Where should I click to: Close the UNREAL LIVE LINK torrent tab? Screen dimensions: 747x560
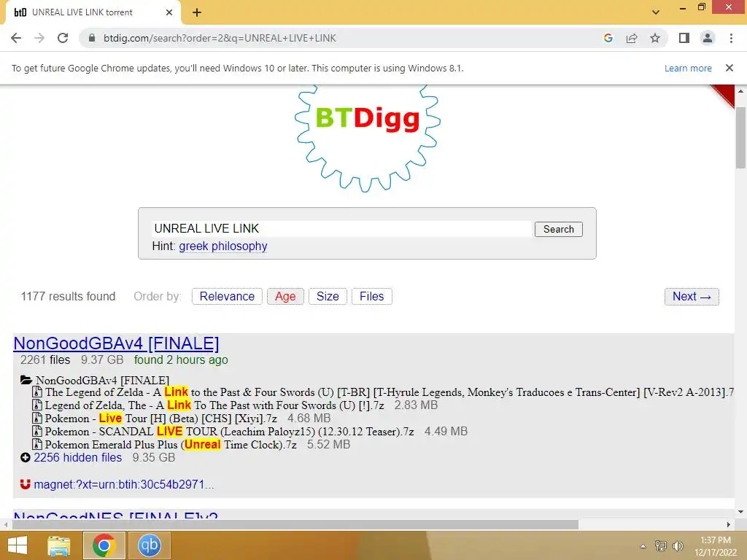169,12
